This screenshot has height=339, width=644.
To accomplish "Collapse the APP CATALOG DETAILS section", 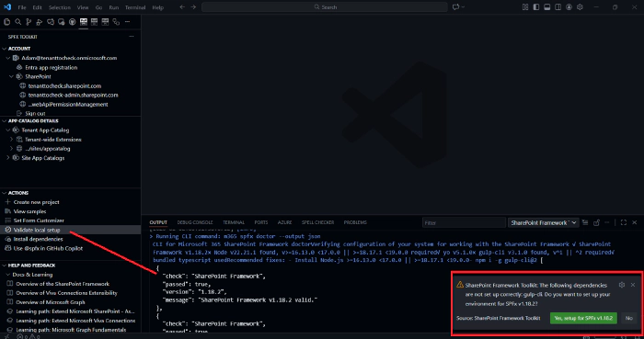I will [4, 121].
